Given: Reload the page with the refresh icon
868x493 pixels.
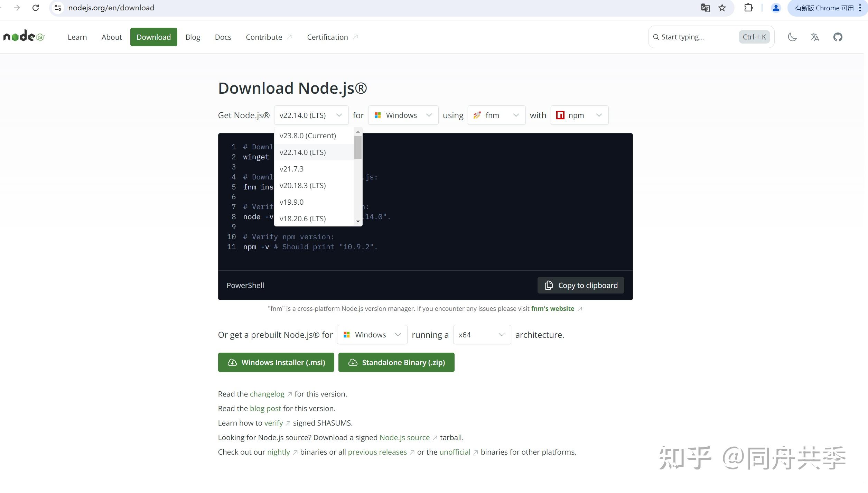Looking at the screenshot, I should [36, 8].
